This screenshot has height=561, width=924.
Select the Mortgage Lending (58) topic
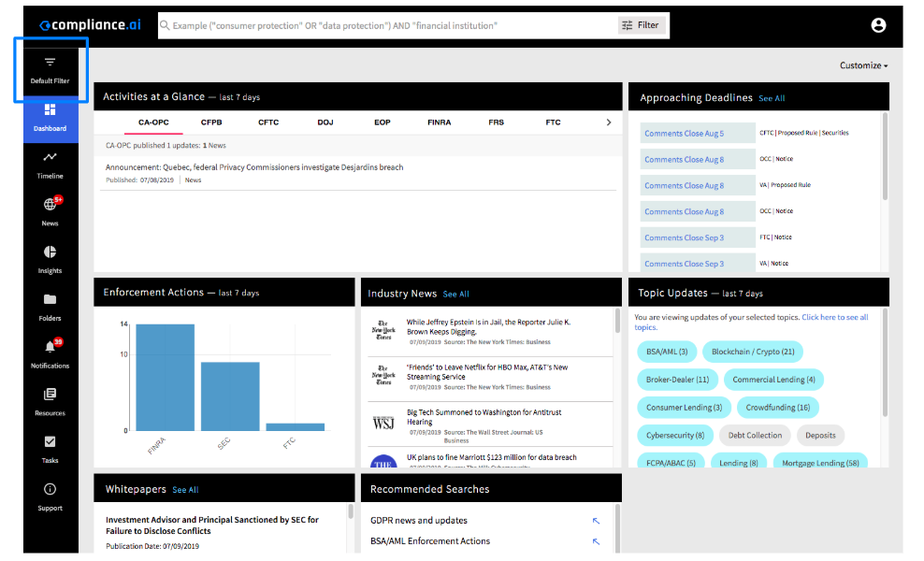(x=820, y=462)
